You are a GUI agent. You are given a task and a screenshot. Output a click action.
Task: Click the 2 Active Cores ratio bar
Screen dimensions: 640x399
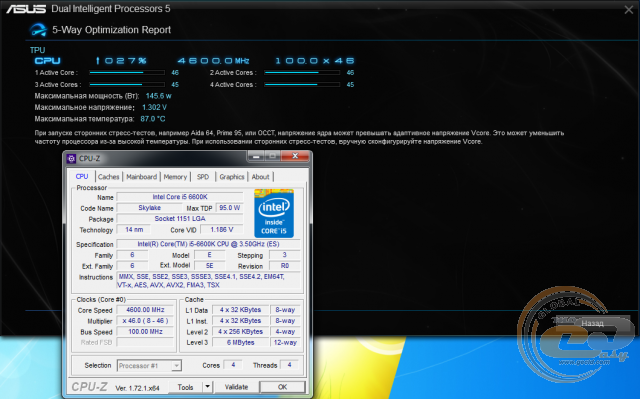[x=302, y=73]
